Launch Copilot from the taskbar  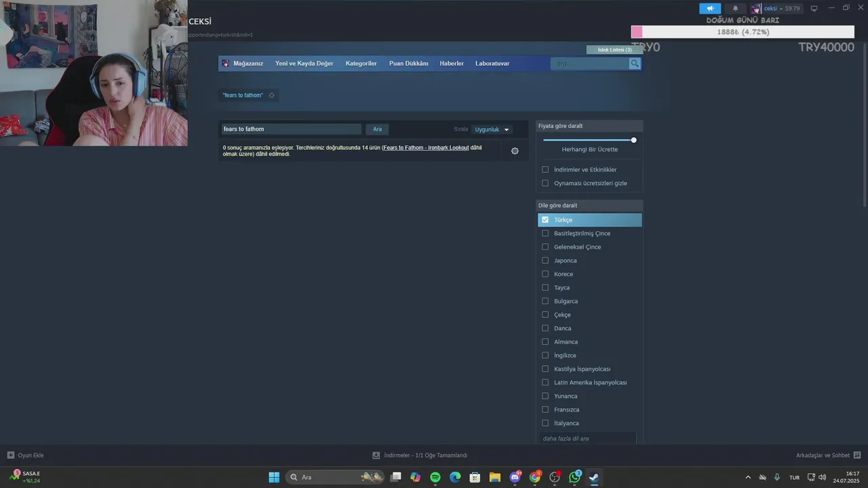[416, 477]
